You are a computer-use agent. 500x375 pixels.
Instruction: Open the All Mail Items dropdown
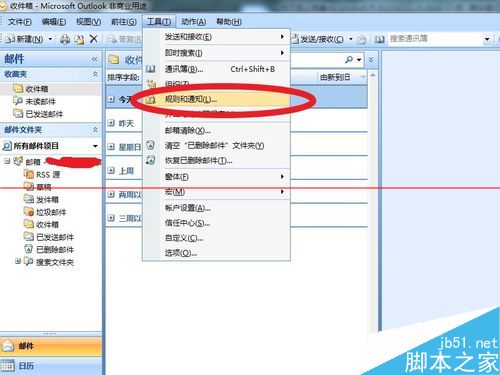pos(95,146)
